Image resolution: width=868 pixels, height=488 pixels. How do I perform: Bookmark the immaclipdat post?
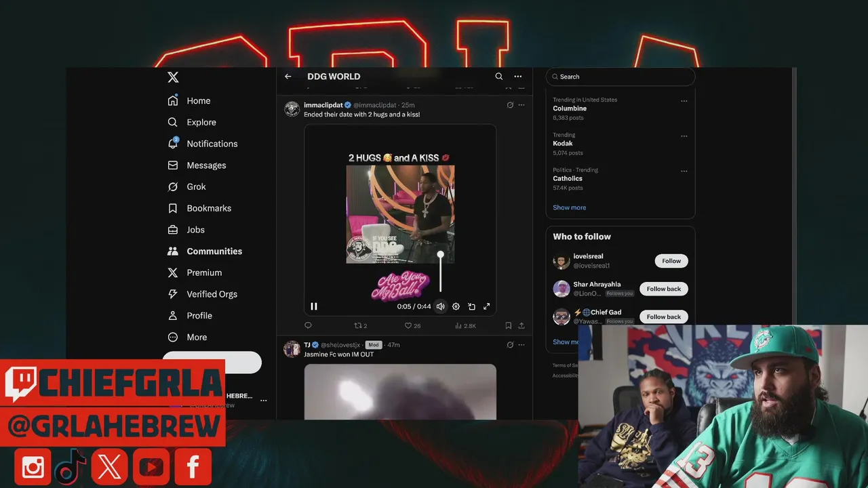click(508, 326)
